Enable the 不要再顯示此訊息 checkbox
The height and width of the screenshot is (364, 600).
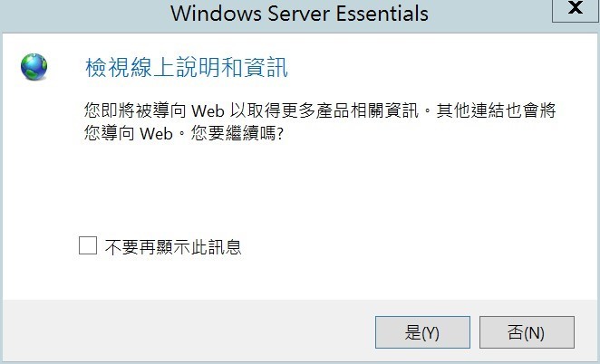click(x=88, y=245)
